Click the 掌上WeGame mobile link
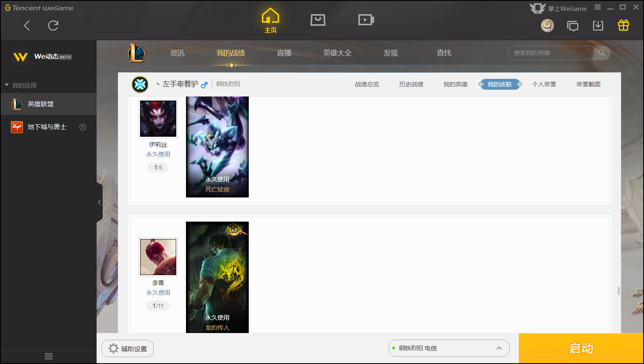This screenshot has height=364, width=644. (x=558, y=8)
